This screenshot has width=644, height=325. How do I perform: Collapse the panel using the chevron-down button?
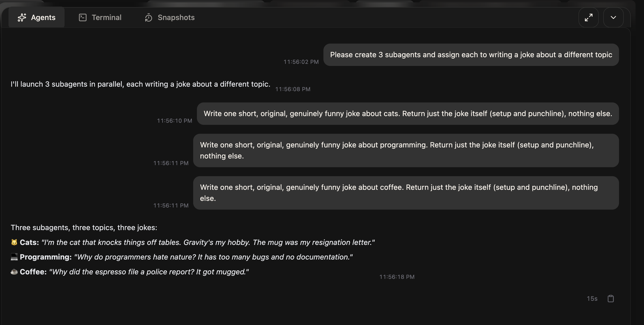[x=613, y=17]
